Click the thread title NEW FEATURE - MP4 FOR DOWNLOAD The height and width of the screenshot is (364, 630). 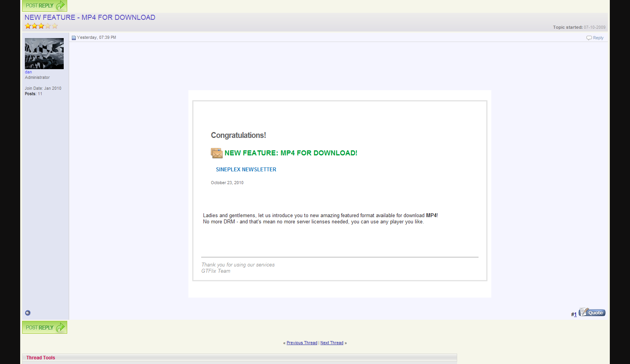(90, 17)
